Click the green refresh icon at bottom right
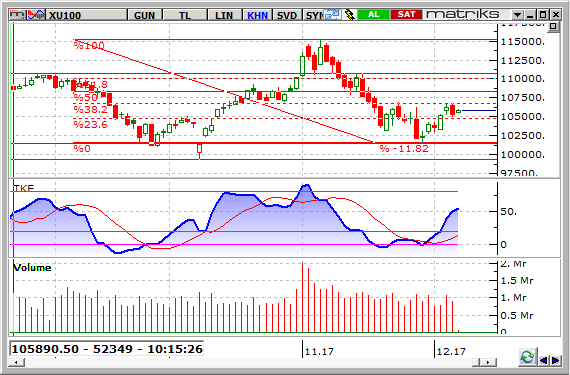 pos(527,357)
